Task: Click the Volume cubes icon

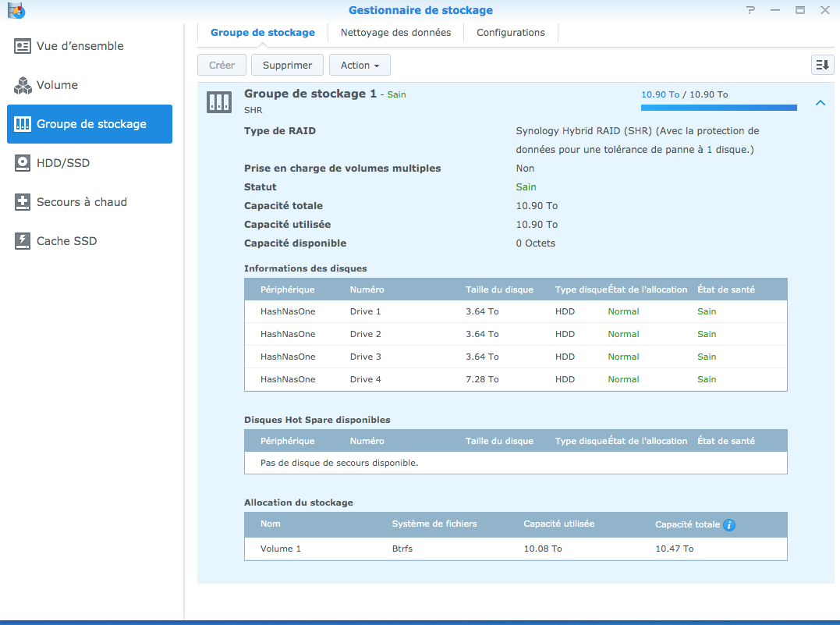Action: point(23,85)
